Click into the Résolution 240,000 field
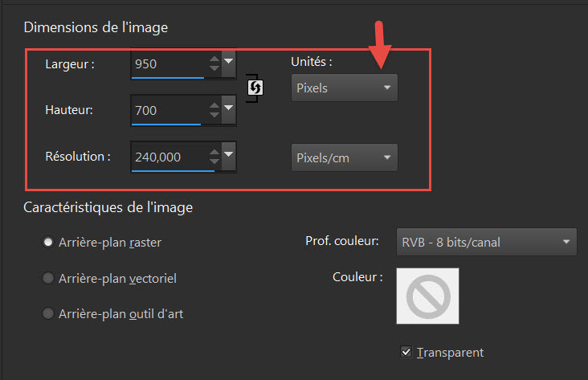Image resolution: width=588 pixels, height=380 pixels. click(x=169, y=157)
